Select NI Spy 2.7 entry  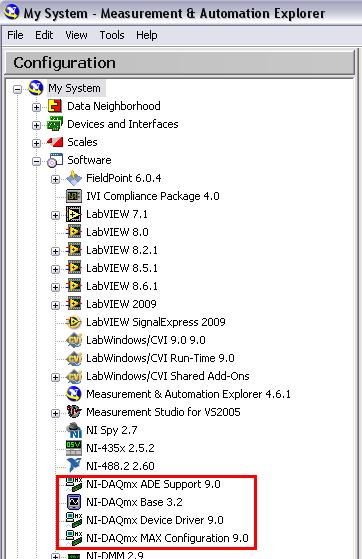[x=112, y=430]
